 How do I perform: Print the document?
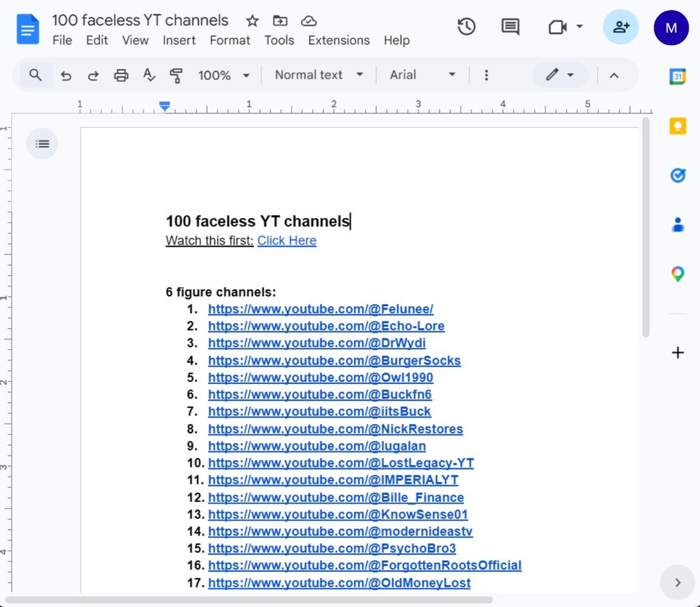coord(121,75)
